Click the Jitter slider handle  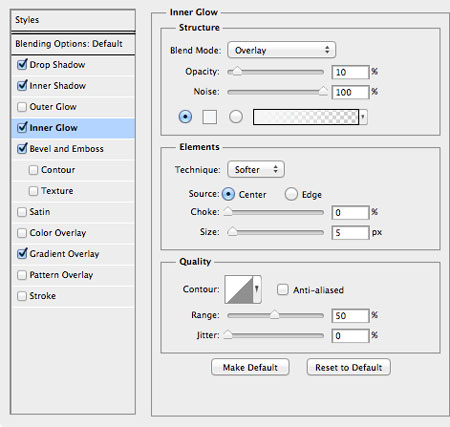228,335
